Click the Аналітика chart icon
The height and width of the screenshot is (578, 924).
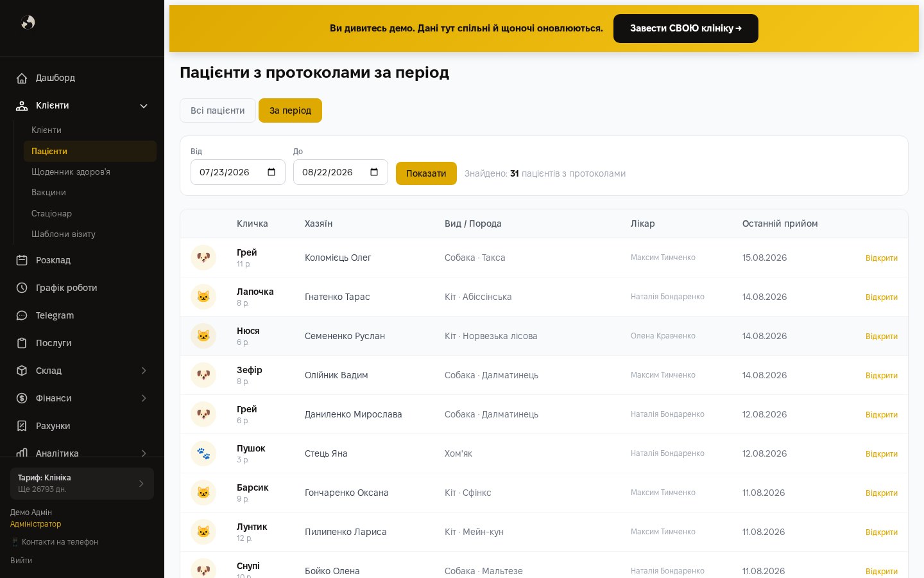point(22,453)
